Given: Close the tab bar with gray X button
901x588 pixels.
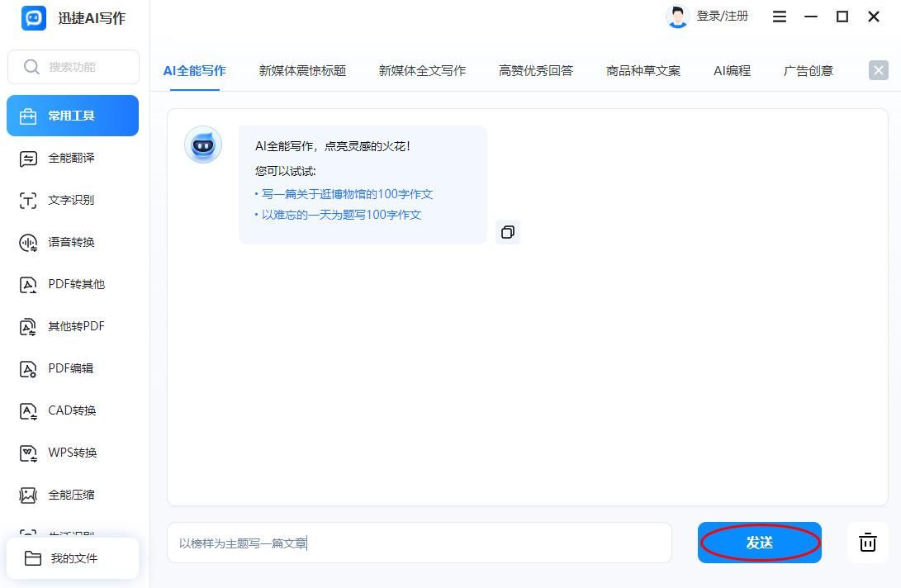Looking at the screenshot, I should tap(878, 71).
